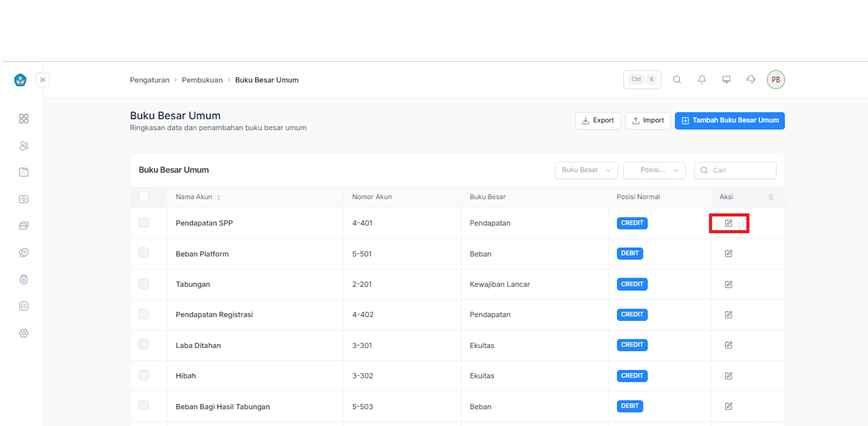Open the dashboard grid icon in sidebar
The image size is (868, 426).
24,118
